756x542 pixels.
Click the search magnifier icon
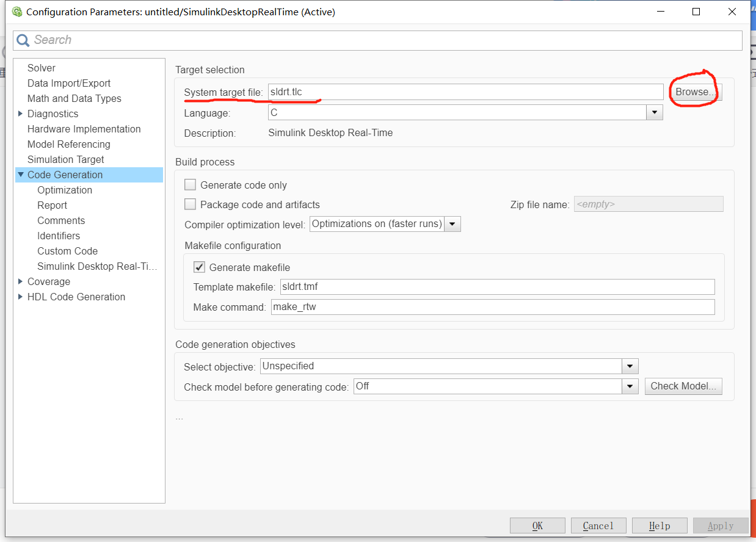pyautogui.click(x=23, y=40)
